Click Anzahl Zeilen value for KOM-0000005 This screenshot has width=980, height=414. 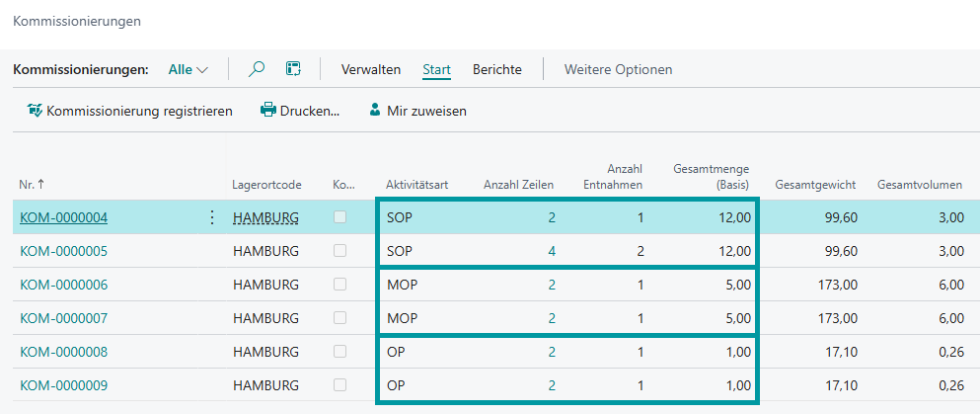551,251
